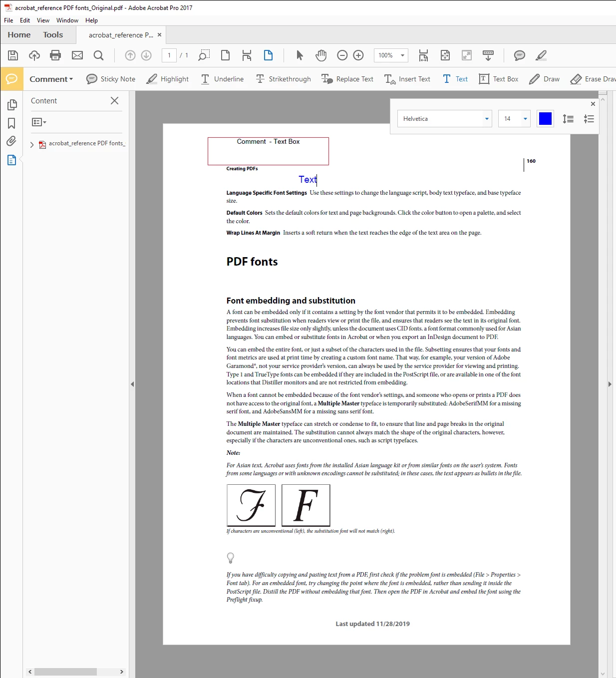Click the fit page view icon
Screen dimensions: 616x678
pos(445,55)
